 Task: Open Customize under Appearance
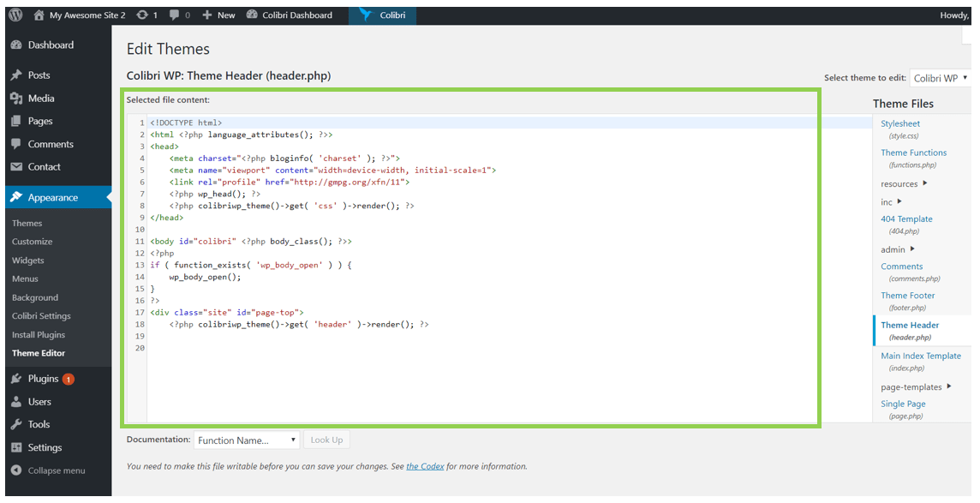32,242
